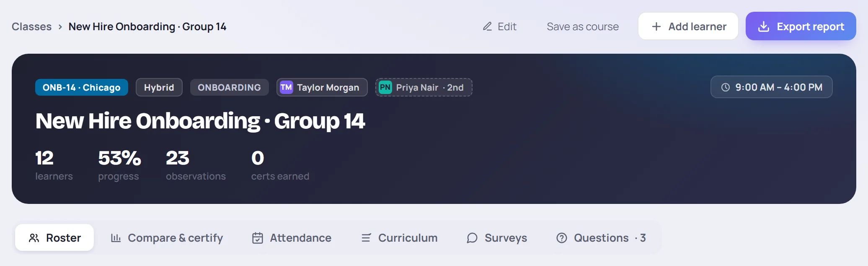Click the pencil icon beside Edit
Screen dimensions: 868x266
click(x=487, y=26)
